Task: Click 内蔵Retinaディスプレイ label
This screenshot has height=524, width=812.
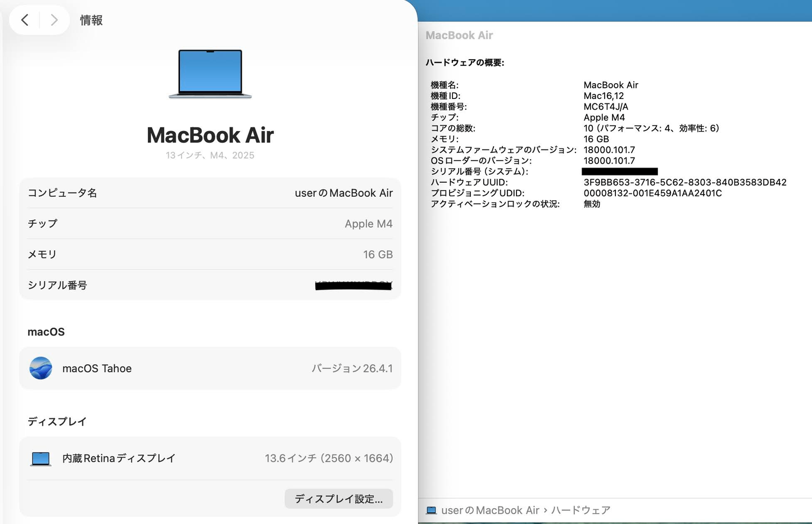Action: point(119,458)
